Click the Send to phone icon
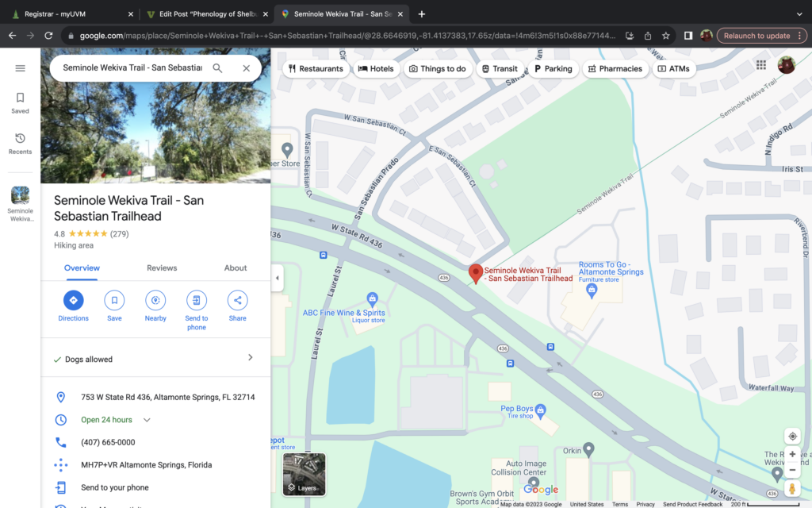This screenshot has height=508, width=812. 197,300
